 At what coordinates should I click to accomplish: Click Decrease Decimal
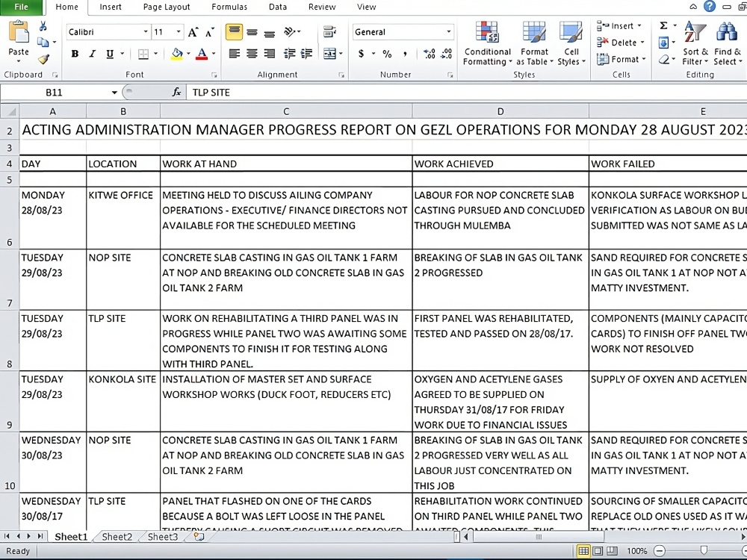pos(447,54)
